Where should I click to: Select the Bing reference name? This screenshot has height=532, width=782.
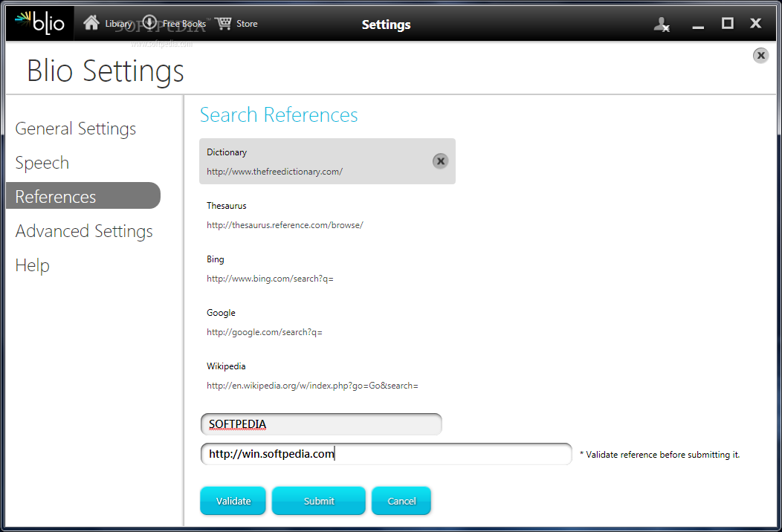(216, 259)
